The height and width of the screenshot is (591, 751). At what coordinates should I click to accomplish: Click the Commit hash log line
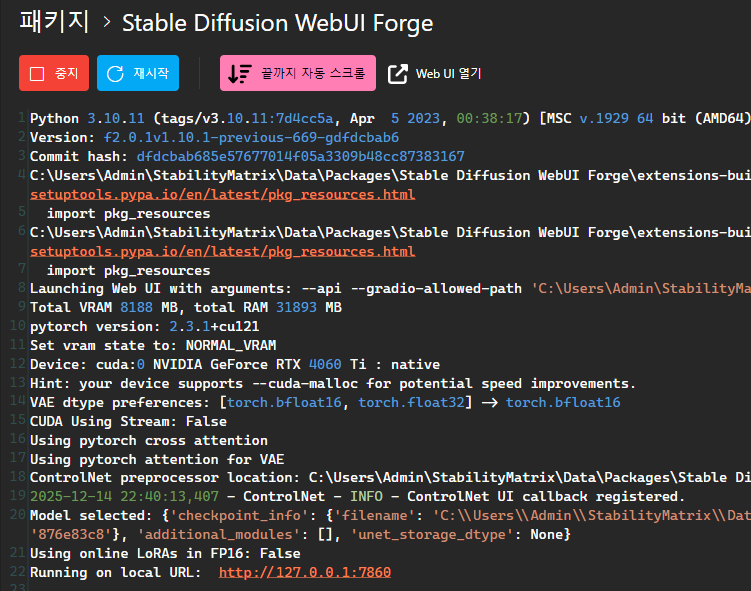click(247, 157)
